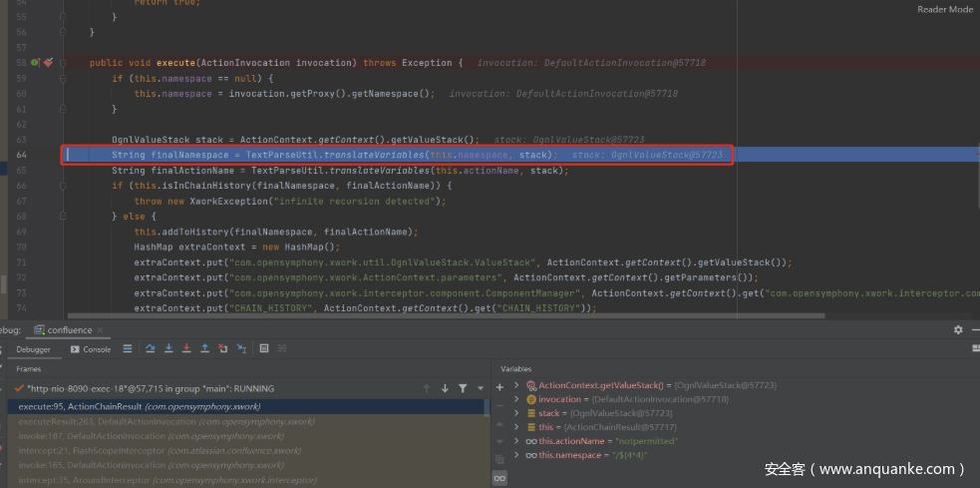Click Reader Mode label in editor

pyautogui.click(x=944, y=9)
